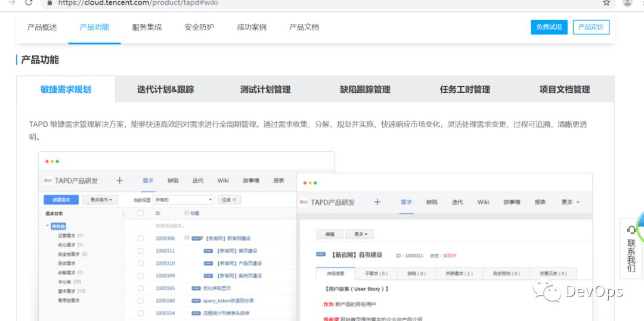Check the box for row 1000160
Screen dimensions: 644x321
click(x=141, y=301)
